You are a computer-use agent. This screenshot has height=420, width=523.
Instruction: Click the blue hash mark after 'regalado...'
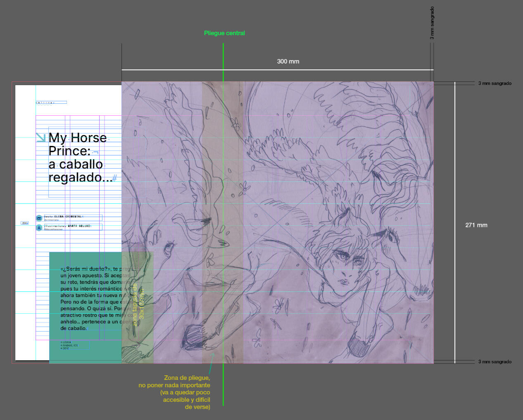pyautogui.click(x=114, y=178)
